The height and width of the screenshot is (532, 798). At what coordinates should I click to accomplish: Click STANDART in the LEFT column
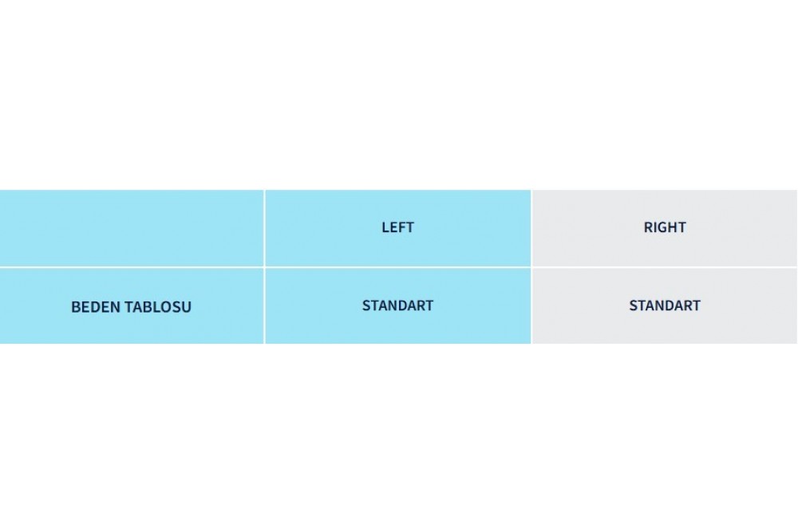point(397,305)
